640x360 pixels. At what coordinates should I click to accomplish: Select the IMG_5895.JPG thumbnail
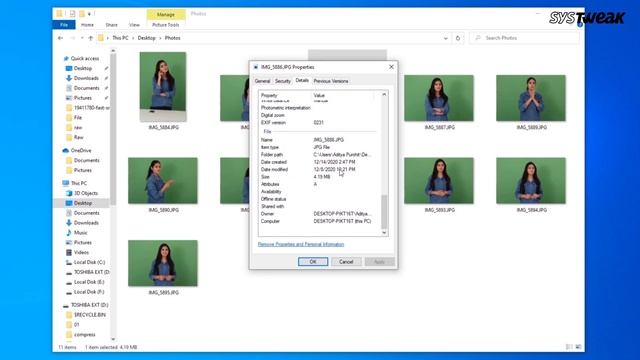(163, 263)
